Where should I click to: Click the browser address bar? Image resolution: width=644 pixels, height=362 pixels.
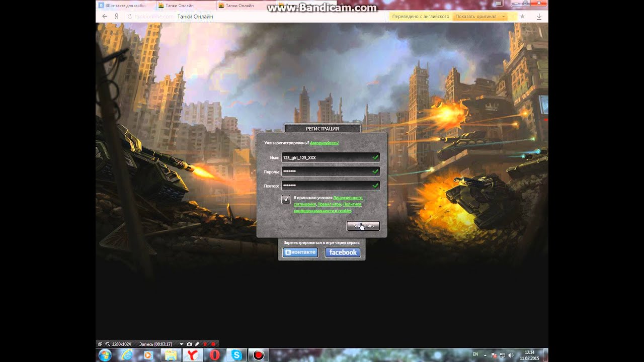(x=257, y=17)
